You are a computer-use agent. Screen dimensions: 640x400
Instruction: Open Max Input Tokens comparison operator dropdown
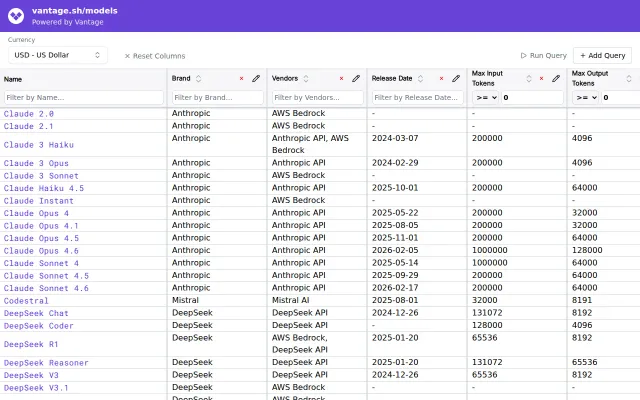(486, 98)
